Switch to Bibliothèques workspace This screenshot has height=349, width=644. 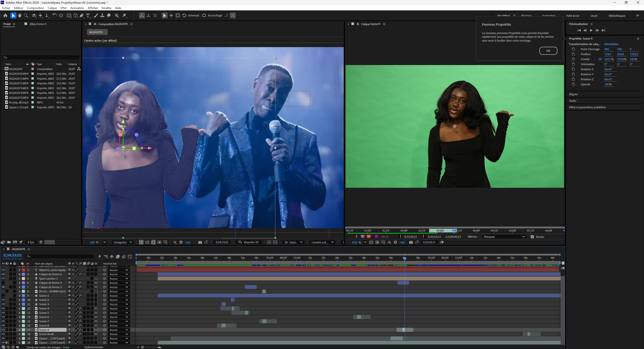pos(617,16)
